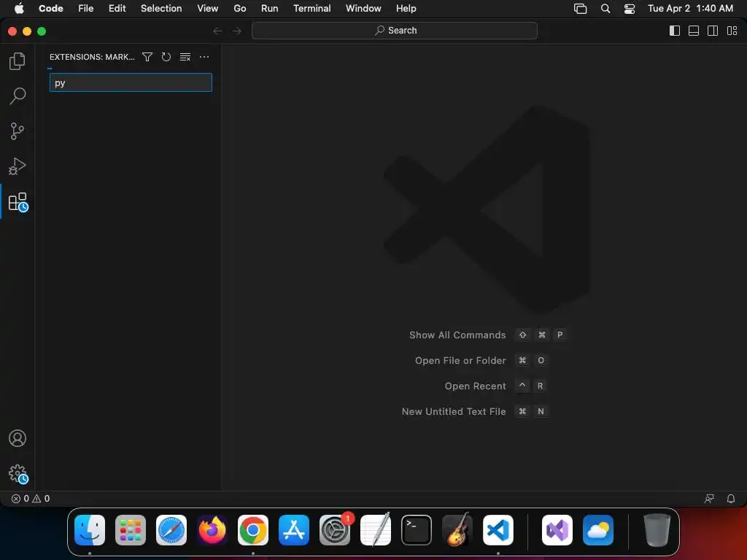Click the Extensions: Marketplace panel title
Viewport: 747px width, 560px height.
(x=92, y=57)
